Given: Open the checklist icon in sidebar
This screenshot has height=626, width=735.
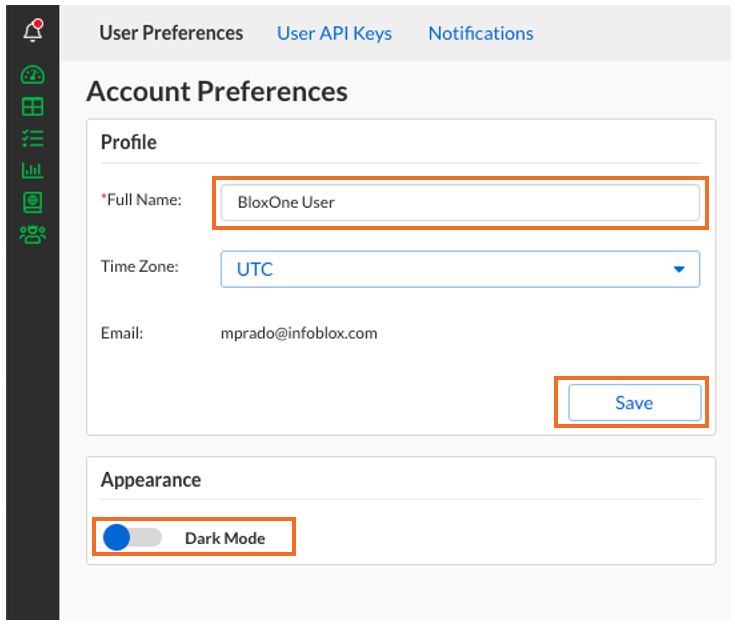Looking at the screenshot, I should [x=32, y=139].
